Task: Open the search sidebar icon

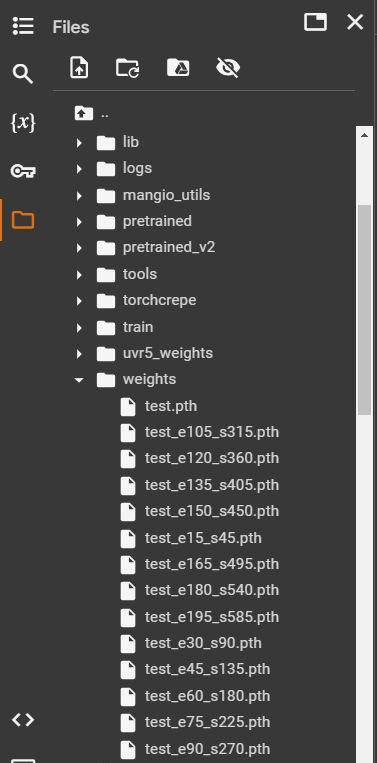Action: pos(23,74)
